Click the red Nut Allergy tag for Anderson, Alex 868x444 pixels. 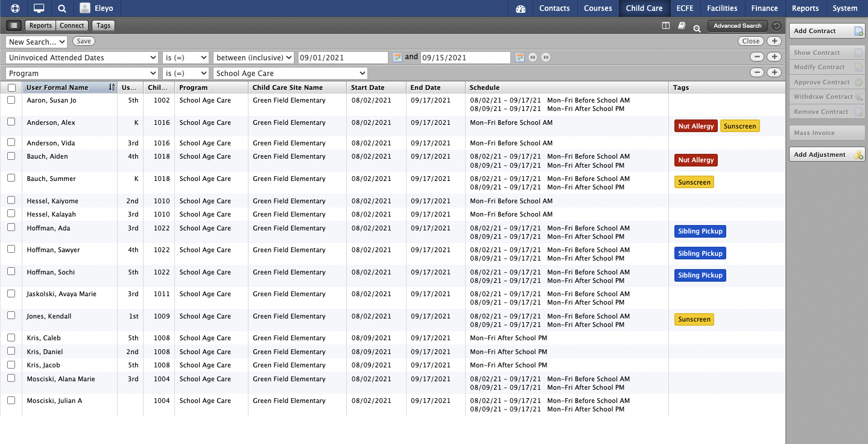(695, 126)
